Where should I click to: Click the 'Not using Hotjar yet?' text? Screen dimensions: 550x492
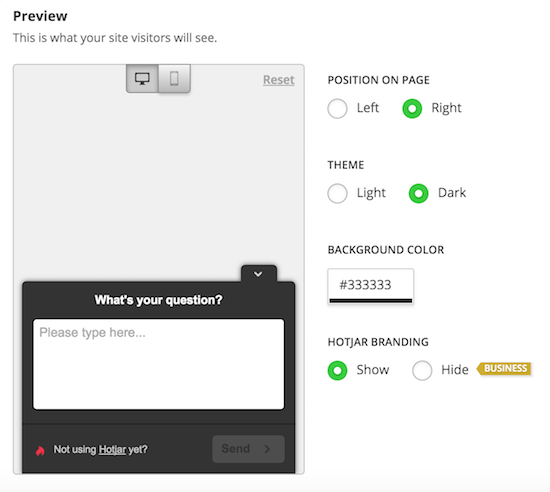point(100,449)
